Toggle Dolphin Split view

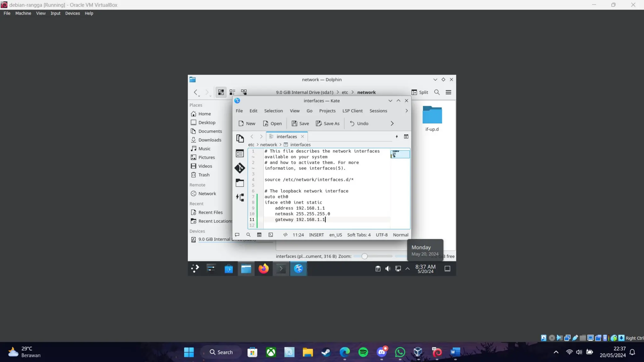tap(420, 92)
